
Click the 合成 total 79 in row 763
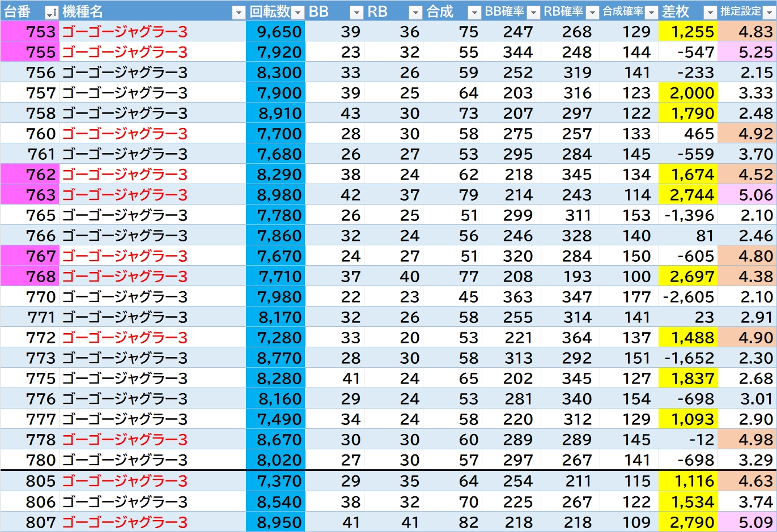pos(453,195)
